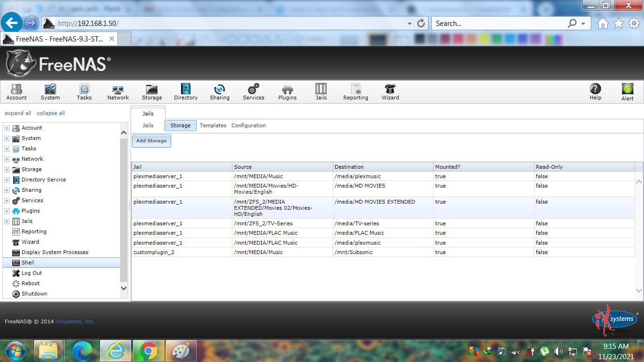Viewport: 644px width, 362px height.
Task: Open the search provider dropdown arrow
Action: pyautogui.click(x=583, y=23)
